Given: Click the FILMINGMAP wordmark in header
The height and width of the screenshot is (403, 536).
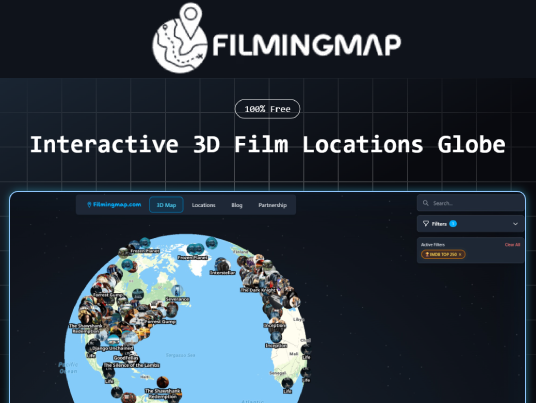Looking at the screenshot, I should pos(307,45).
